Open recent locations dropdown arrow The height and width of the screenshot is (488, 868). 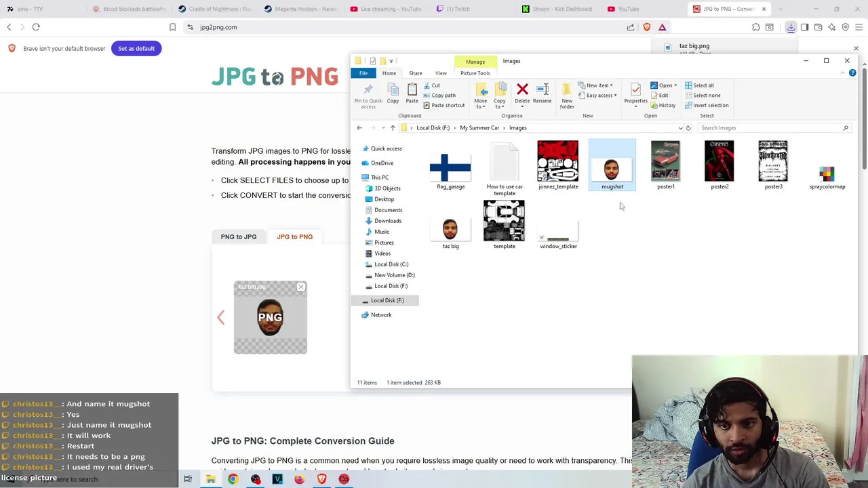383,127
